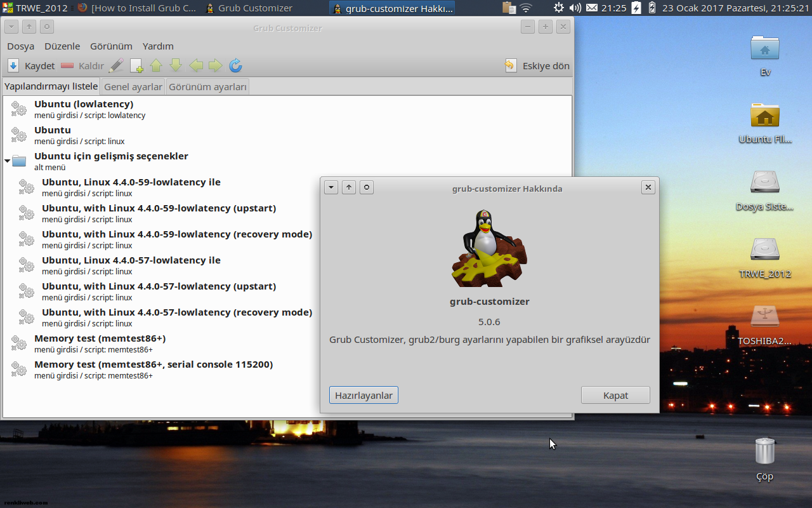Screen dimensions: 812x508
Task: Reload configuration with blue refresh icon
Action: (235, 65)
